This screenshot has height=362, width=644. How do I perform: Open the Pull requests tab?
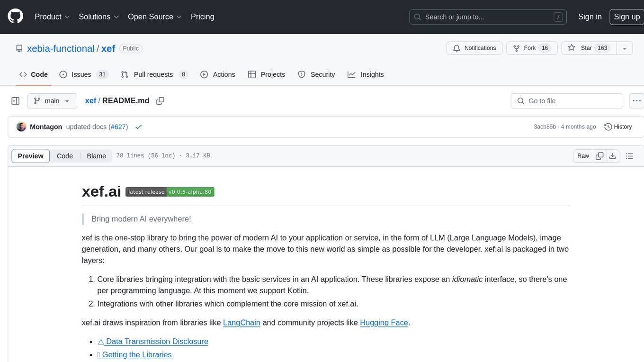pos(154,74)
